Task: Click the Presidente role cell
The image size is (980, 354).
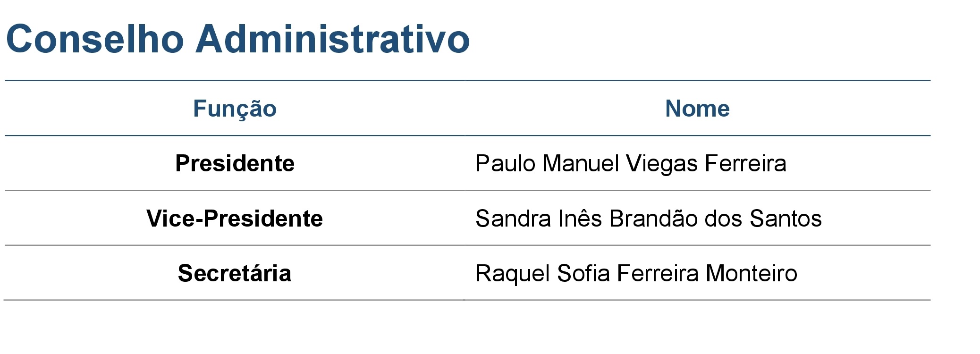Action: click(x=235, y=164)
